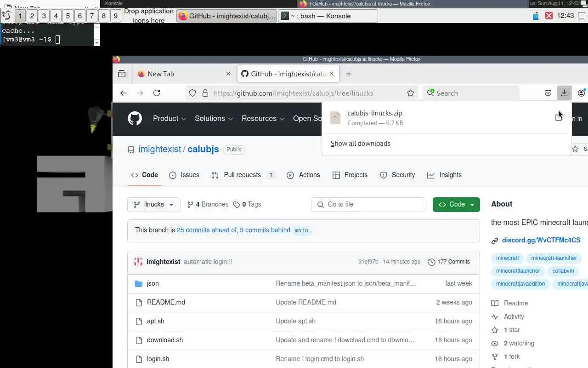Image resolution: width=588 pixels, height=368 pixels.
Task: Click the eye icon beside '2 watching'
Action: pos(495,343)
